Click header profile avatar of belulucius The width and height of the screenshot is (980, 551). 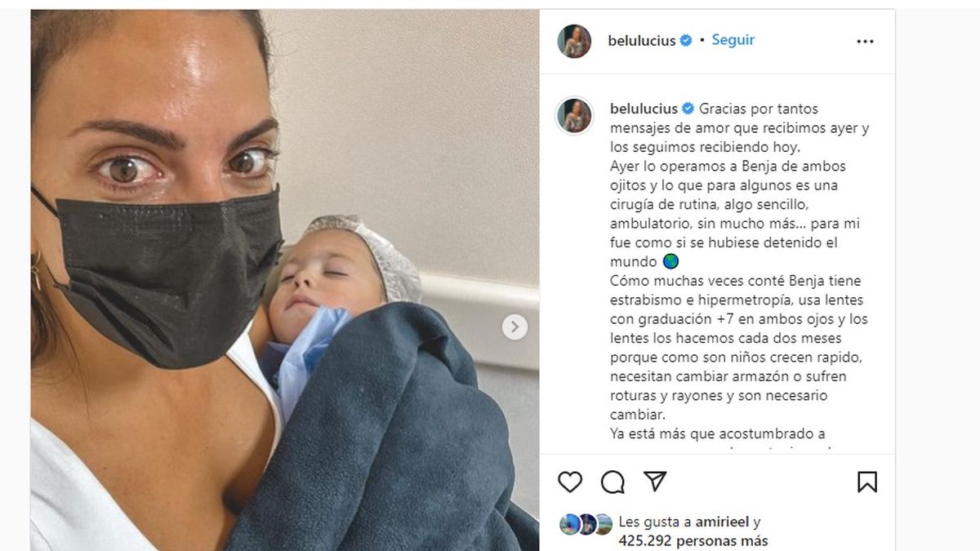coord(574,42)
